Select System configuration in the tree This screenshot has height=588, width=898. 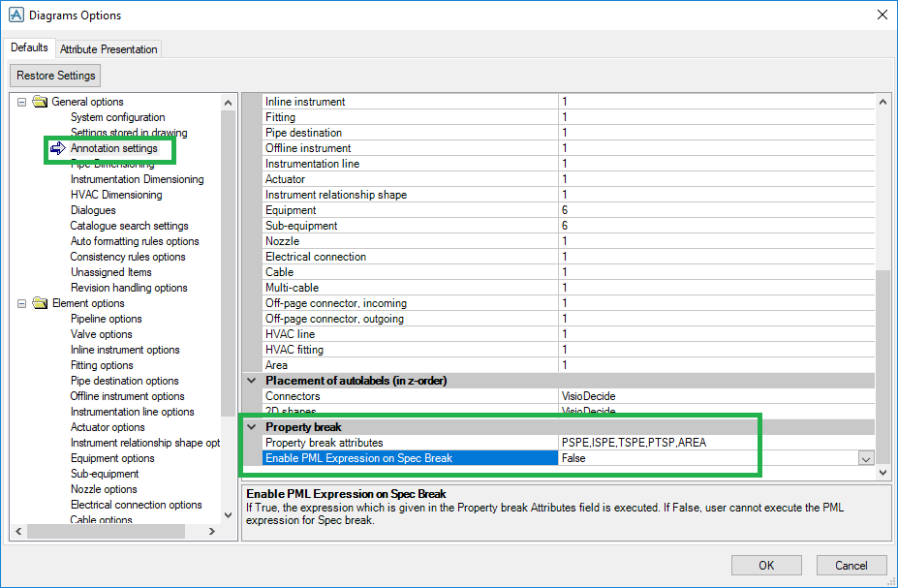[117, 117]
